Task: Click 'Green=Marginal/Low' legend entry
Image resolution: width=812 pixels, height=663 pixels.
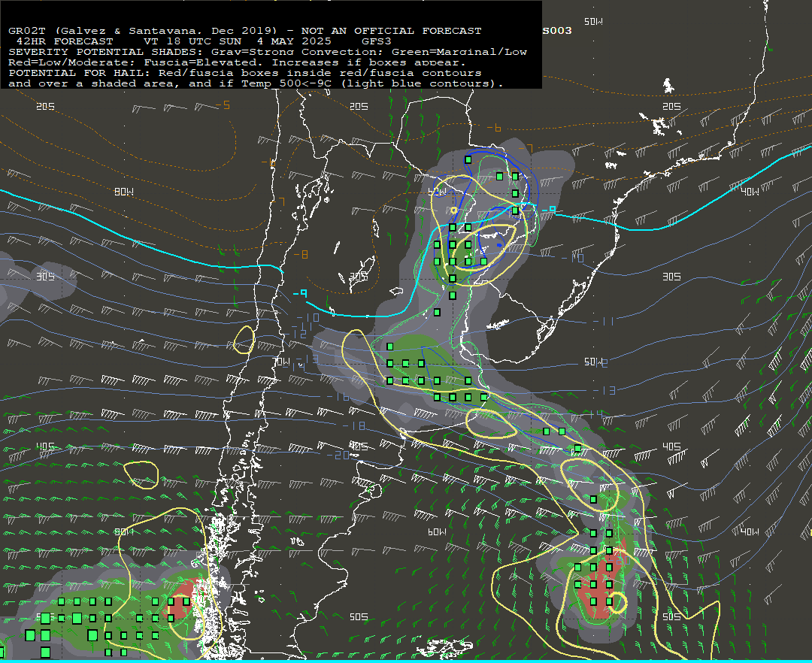Action: point(459,52)
